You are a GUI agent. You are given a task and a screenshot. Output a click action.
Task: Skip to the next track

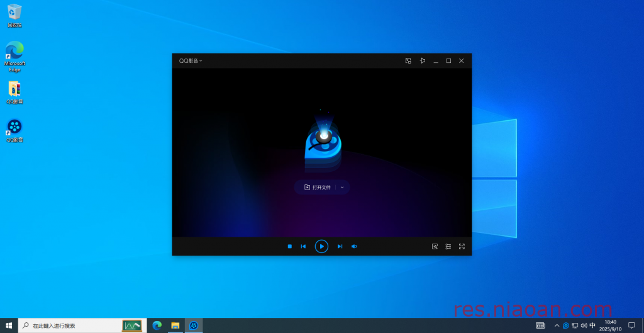point(340,246)
